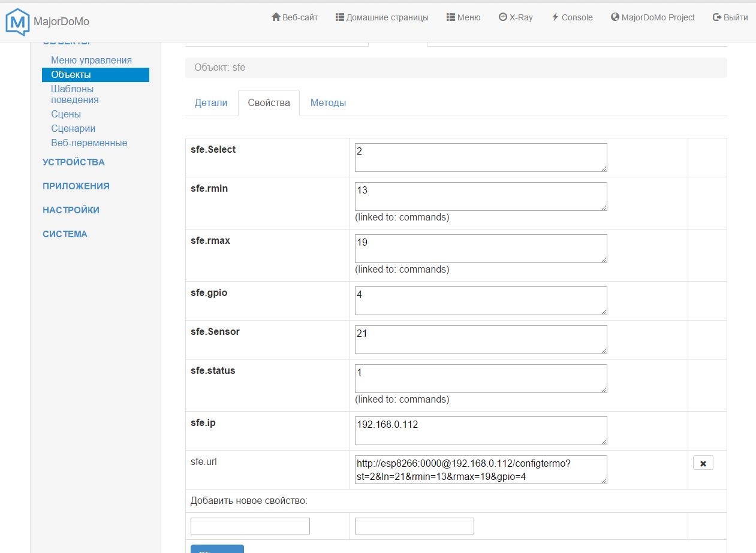This screenshot has width=756, height=553.
Task: Click the sfe.ip value text field
Action: point(480,431)
